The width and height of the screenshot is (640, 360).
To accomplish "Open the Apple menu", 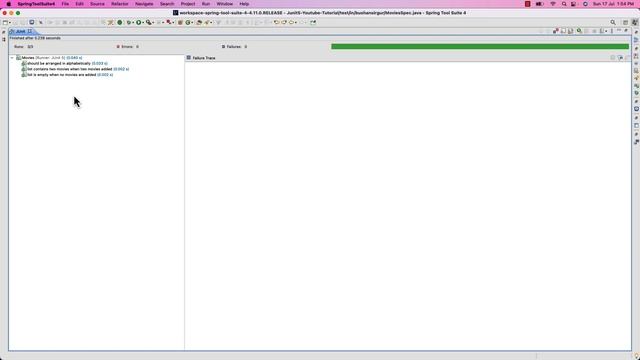I will (x=9, y=4).
